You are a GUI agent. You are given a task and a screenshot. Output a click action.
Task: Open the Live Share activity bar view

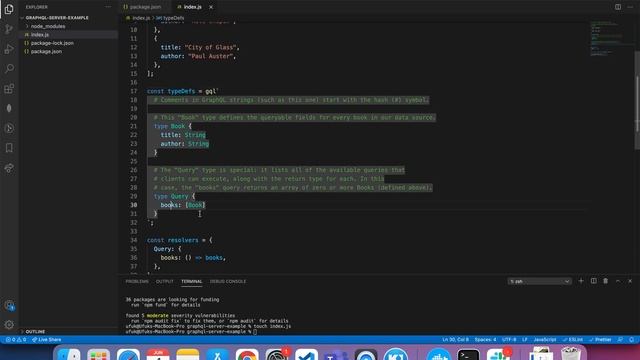tap(9, 168)
